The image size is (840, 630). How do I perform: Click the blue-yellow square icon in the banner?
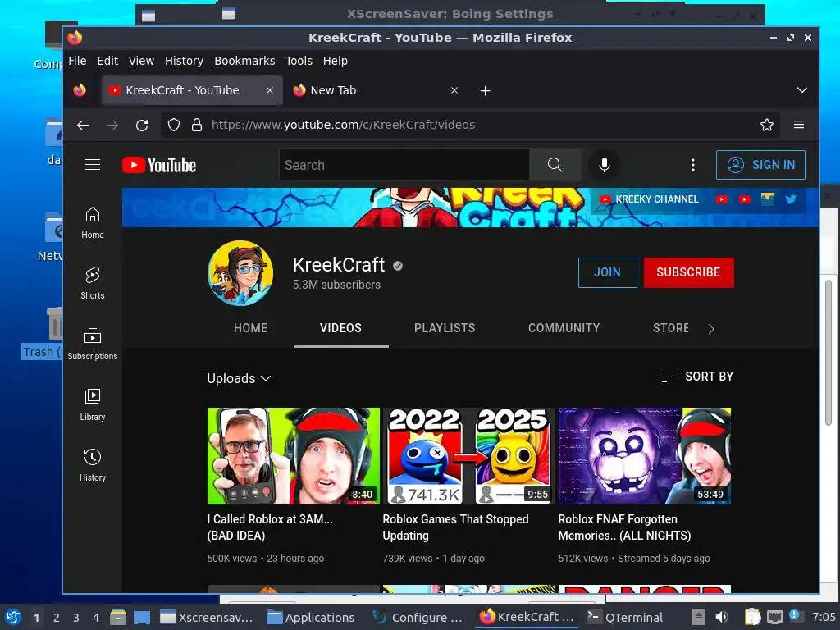click(768, 199)
